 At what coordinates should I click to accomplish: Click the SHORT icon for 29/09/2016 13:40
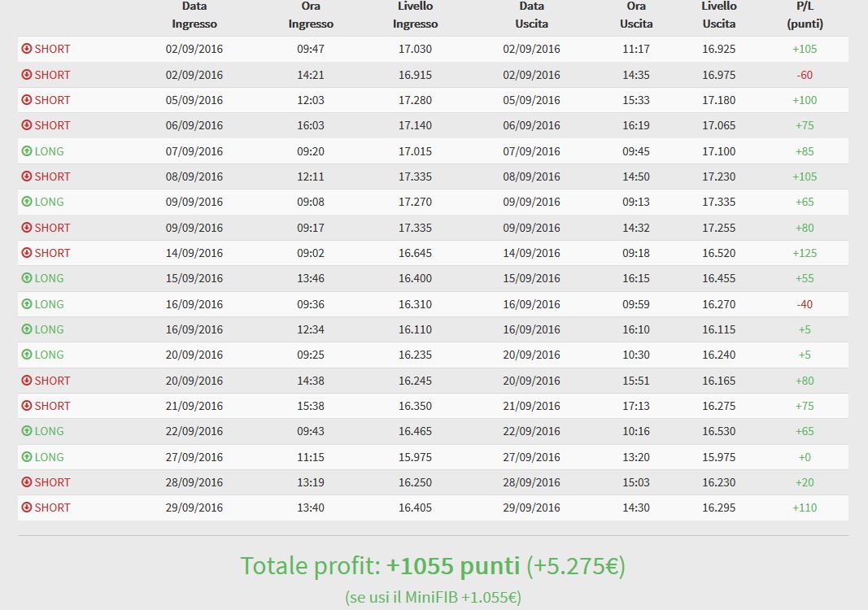tap(27, 508)
